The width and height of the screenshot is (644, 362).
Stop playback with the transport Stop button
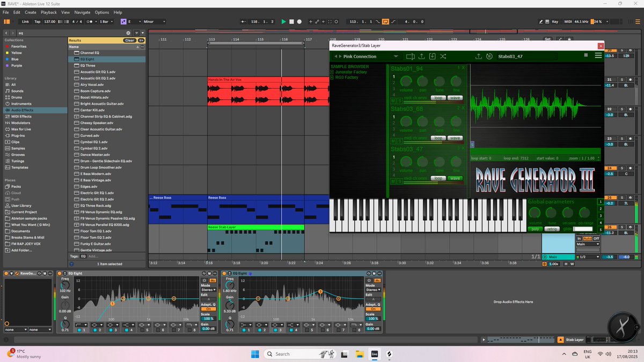[x=291, y=21]
